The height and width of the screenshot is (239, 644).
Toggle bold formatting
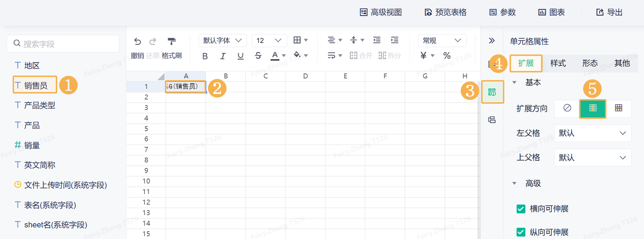[205, 56]
